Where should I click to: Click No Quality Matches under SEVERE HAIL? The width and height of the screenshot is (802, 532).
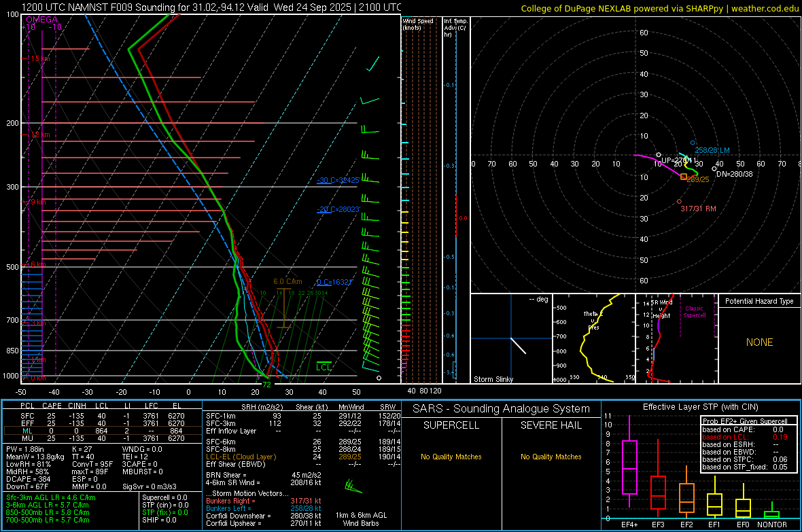click(x=551, y=457)
